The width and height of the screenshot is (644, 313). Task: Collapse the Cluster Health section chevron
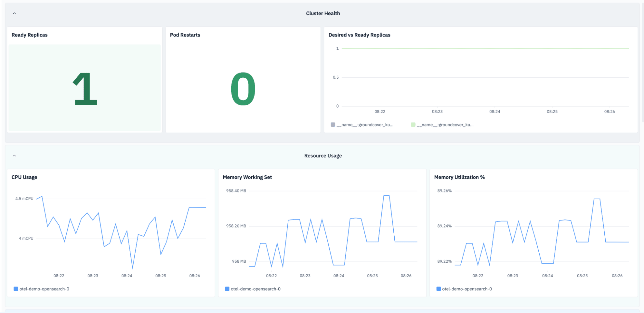click(x=14, y=14)
